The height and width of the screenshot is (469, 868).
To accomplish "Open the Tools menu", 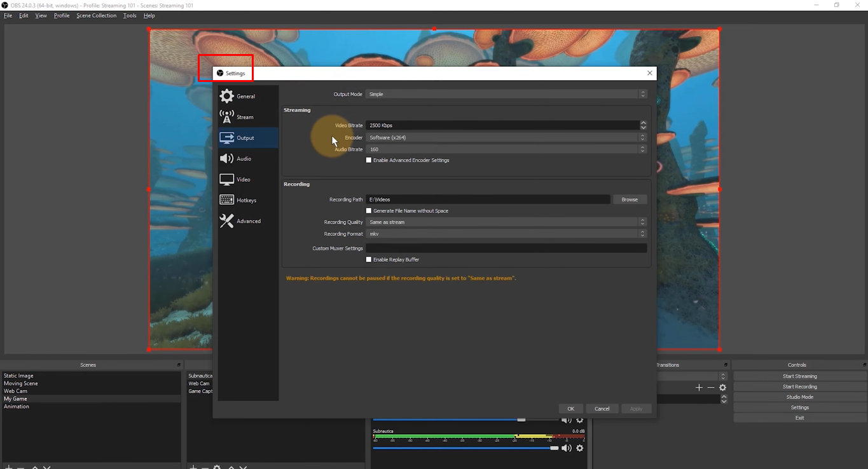I will (129, 15).
